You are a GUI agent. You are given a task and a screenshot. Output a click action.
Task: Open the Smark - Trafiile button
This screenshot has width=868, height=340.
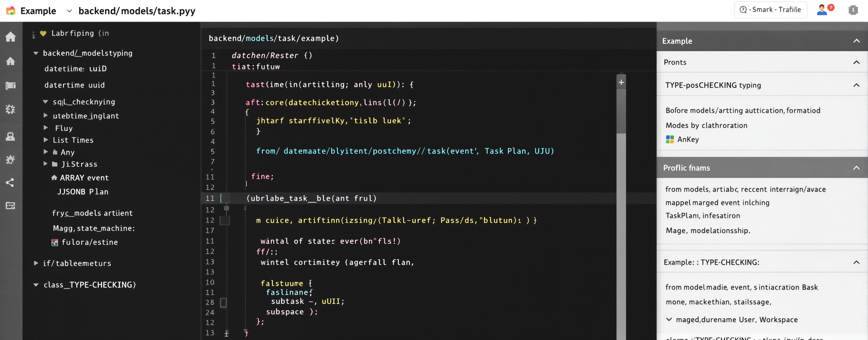tap(770, 10)
